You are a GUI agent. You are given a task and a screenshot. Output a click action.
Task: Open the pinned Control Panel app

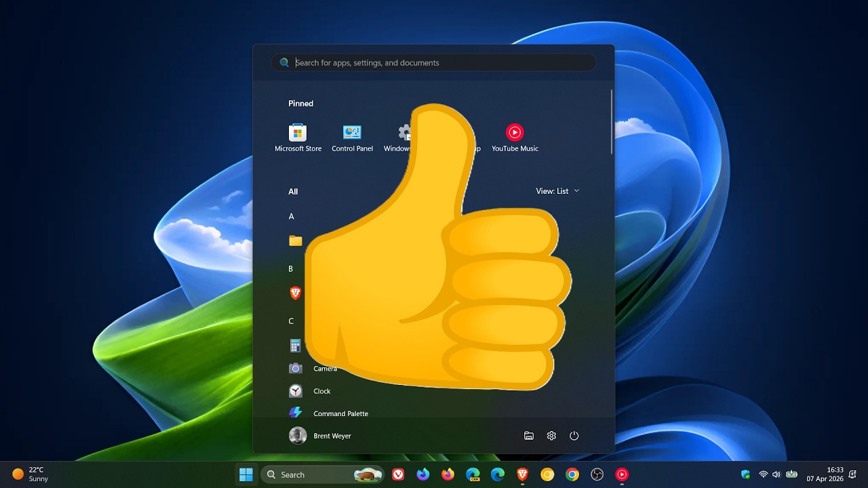click(x=352, y=138)
